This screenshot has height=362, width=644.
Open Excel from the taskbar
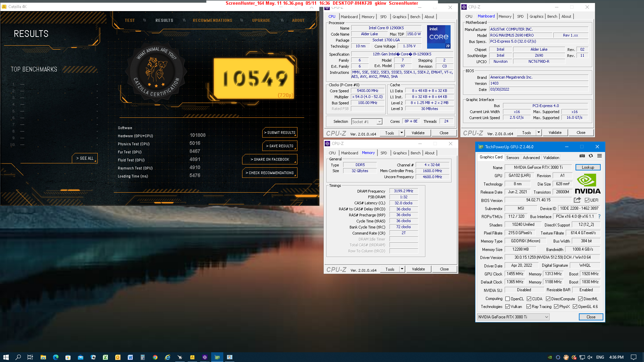[105, 357]
